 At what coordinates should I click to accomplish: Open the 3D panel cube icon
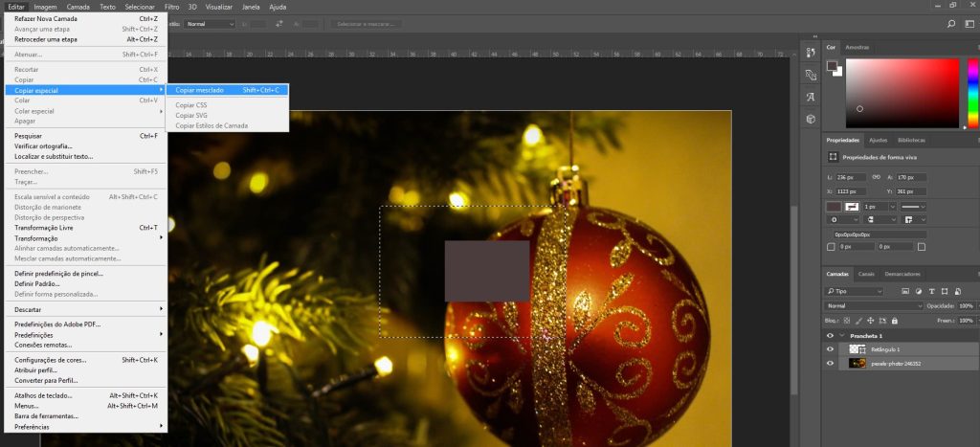(x=811, y=119)
